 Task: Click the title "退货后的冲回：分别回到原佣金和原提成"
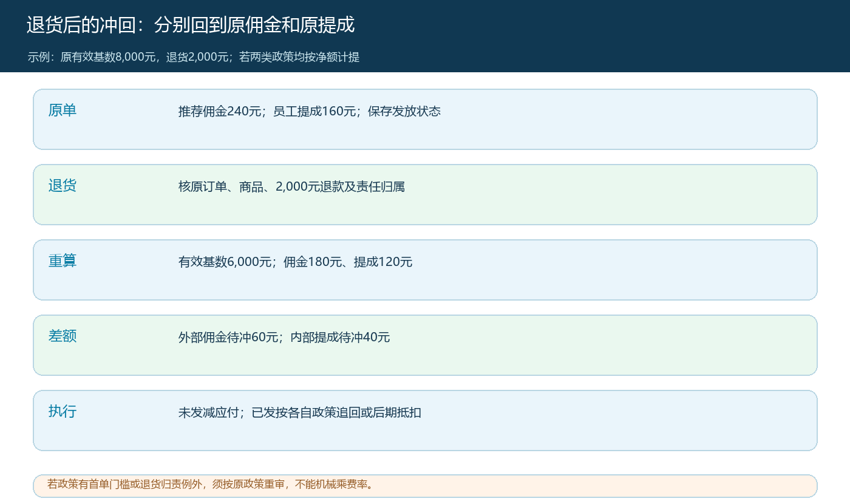(x=191, y=25)
